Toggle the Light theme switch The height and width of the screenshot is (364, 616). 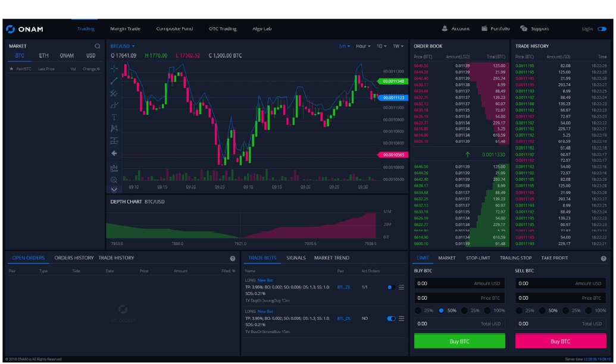602,29
